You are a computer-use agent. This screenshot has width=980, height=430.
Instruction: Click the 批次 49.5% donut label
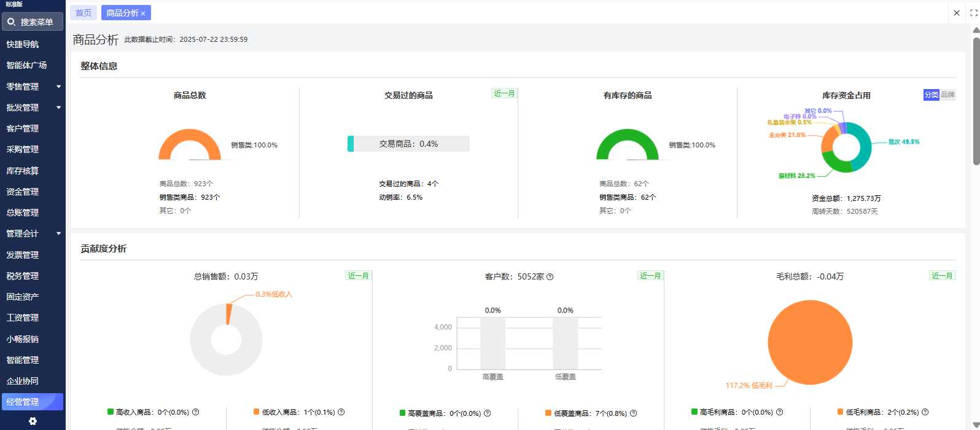click(x=904, y=142)
